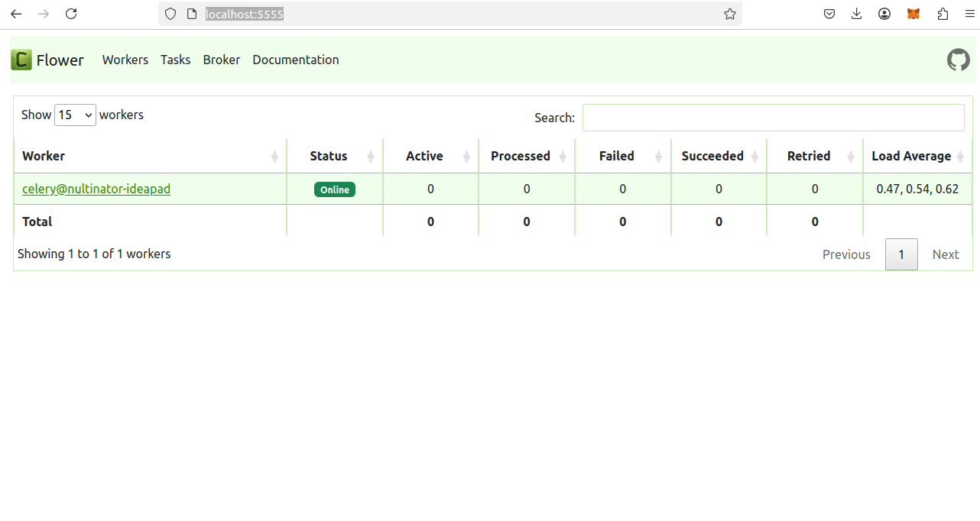Click the Total row label

coord(37,222)
